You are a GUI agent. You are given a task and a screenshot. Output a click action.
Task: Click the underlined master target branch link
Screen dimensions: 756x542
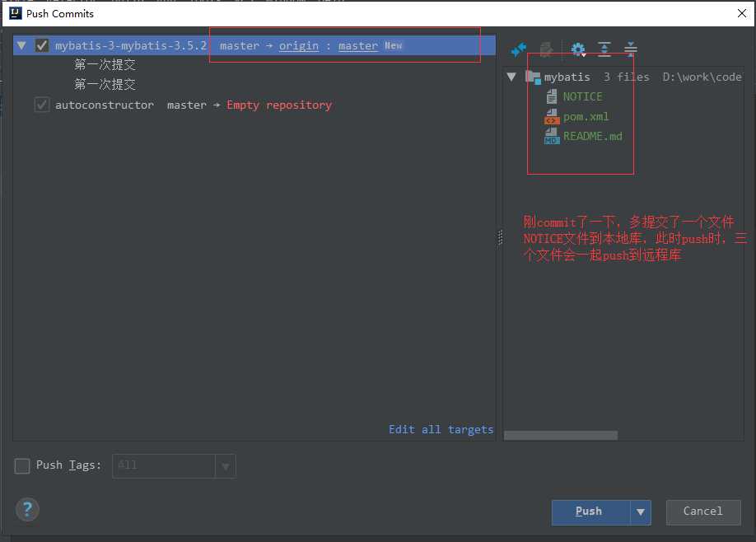[358, 46]
